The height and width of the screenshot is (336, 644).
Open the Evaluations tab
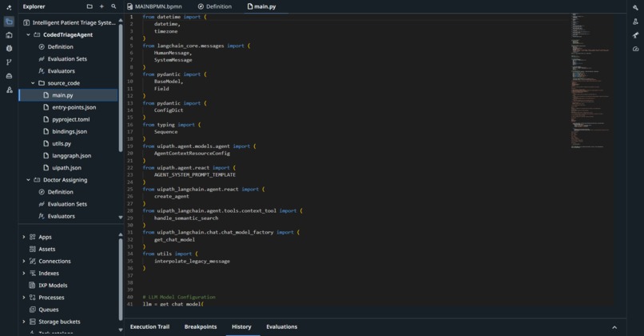[x=282, y=327]
